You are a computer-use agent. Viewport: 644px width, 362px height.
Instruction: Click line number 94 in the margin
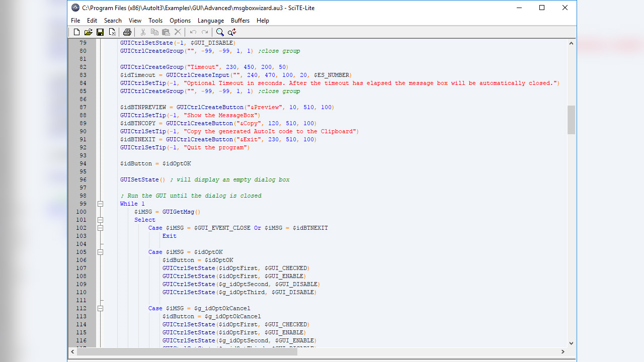point(83,163)
